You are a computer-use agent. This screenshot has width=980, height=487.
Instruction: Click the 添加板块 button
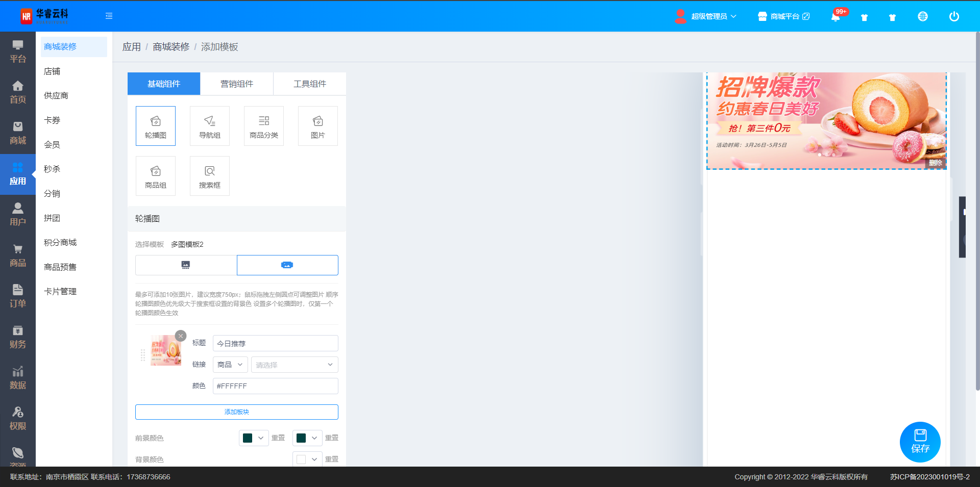[237, 412]
